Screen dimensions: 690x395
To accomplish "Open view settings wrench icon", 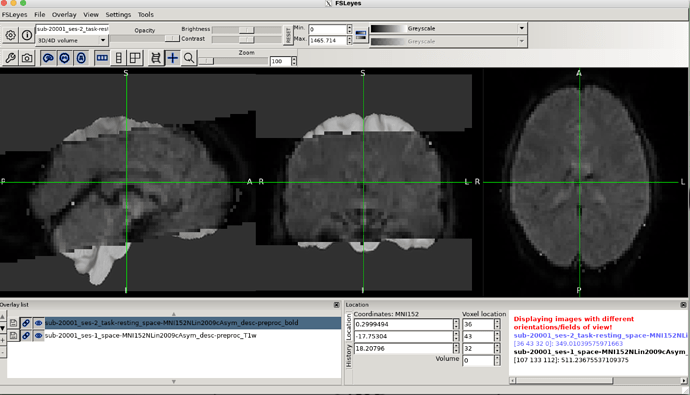I will pos(11,58).
